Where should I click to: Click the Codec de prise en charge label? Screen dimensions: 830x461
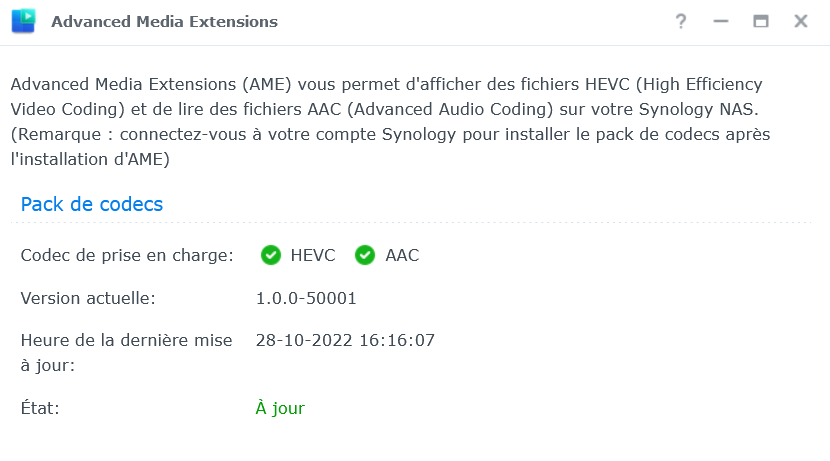pos(127,255)
